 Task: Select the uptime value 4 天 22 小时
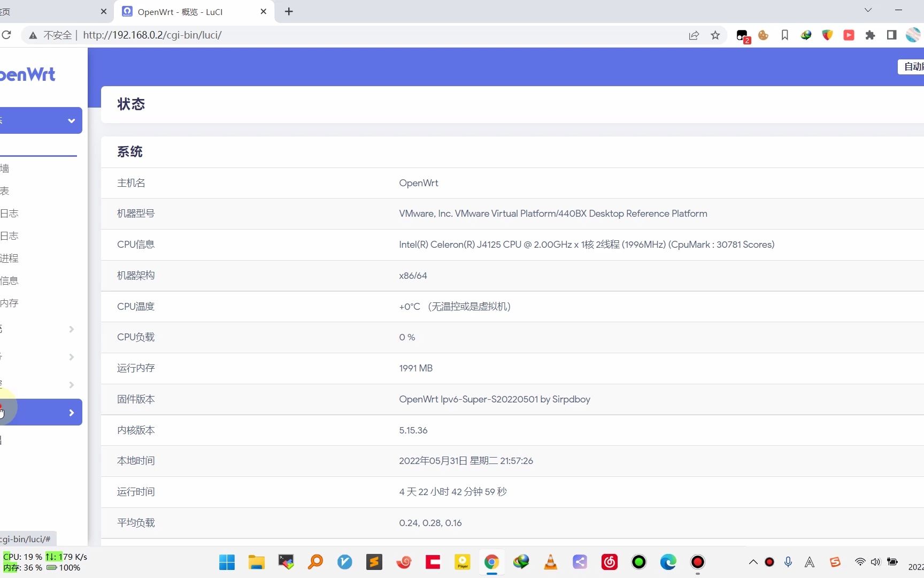point(452,492)
